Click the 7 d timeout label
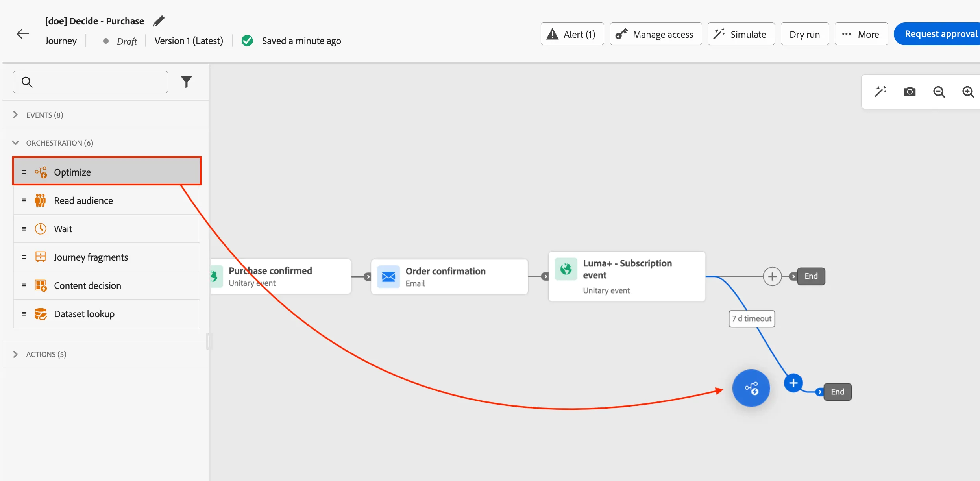Image resolution: width=980 pixels, height=481 pixels. (752, 318)
